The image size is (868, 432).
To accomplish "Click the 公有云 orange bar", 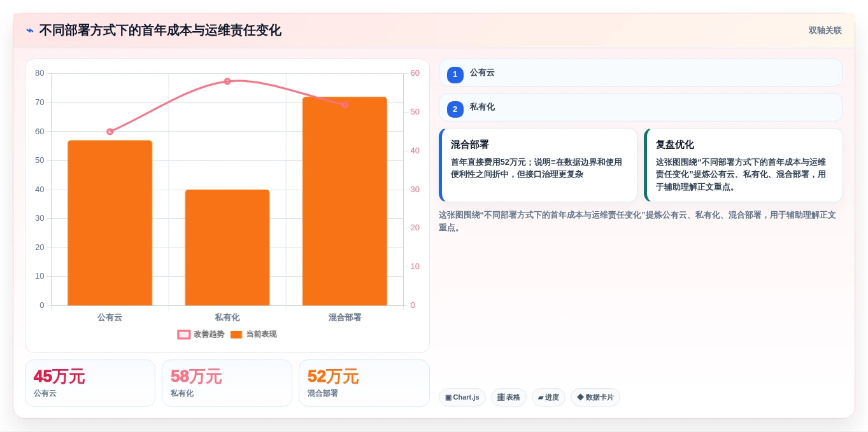I will click(x=110, y=223).
